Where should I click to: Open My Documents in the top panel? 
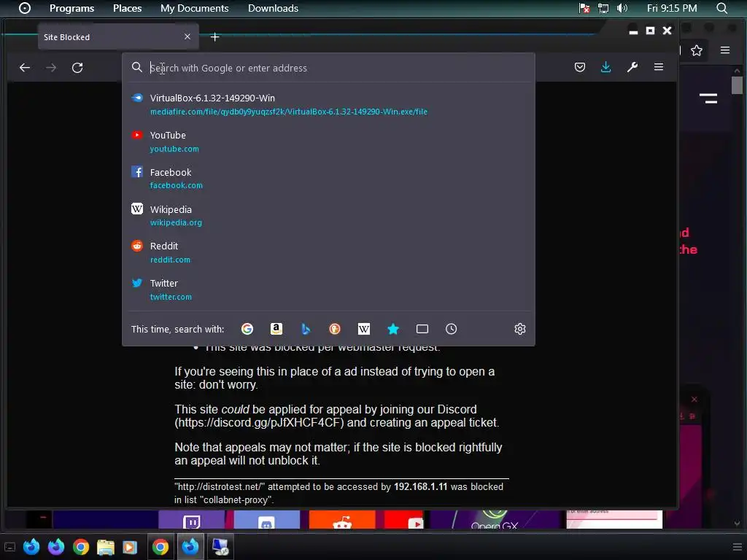194,8
